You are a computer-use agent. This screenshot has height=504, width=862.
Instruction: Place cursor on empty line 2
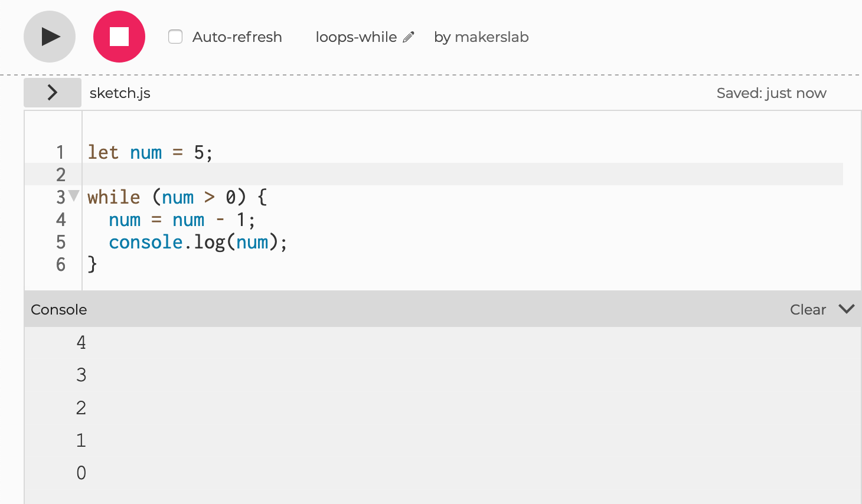coord(354,175)
